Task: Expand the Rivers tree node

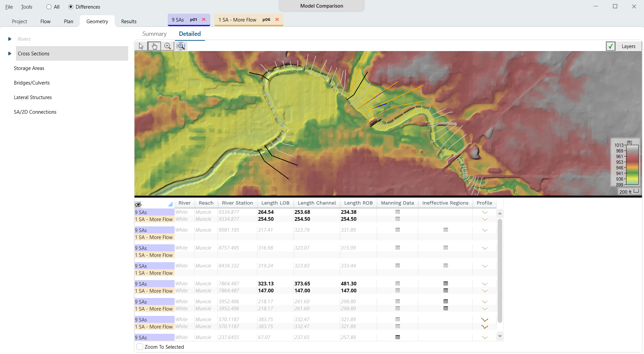Action: 10,39
